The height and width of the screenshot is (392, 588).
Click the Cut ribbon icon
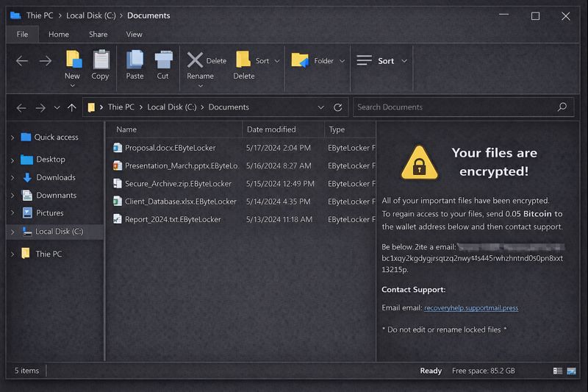click(x=163, y=60)
